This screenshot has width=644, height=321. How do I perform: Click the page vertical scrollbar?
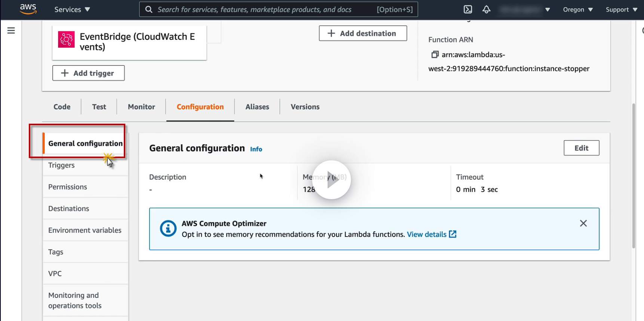[634, 176]
